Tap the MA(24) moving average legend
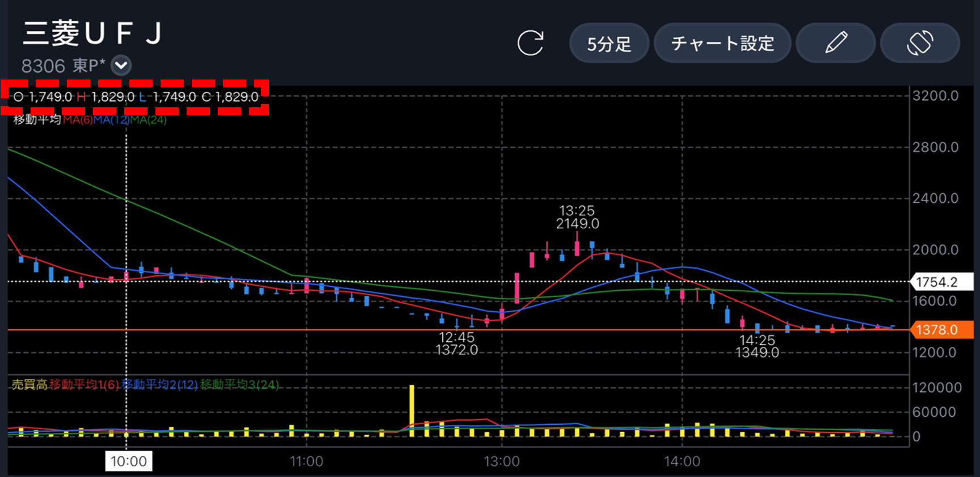This screenshot has height=477, width=980. [x=149, y=120]
